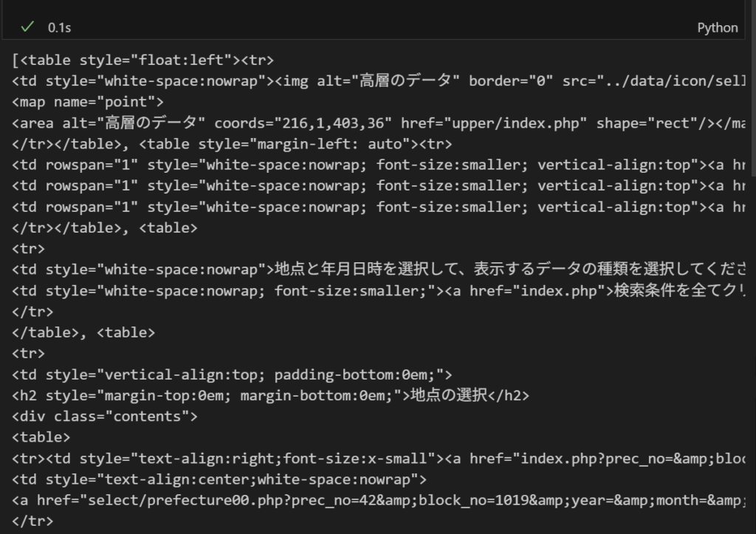Click the green execution success checkmark

coord(27,27)
